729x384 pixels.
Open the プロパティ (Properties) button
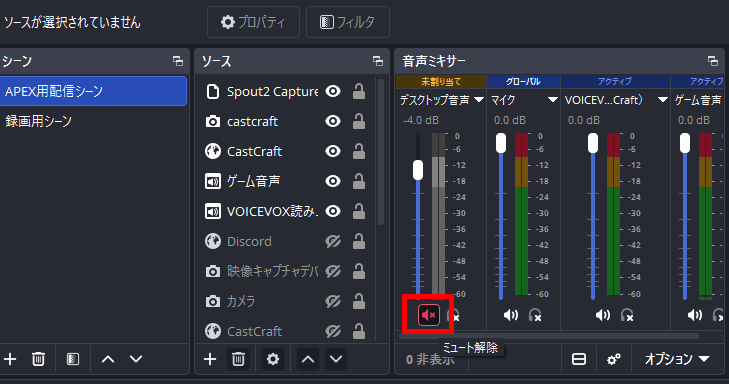point(253,22)
